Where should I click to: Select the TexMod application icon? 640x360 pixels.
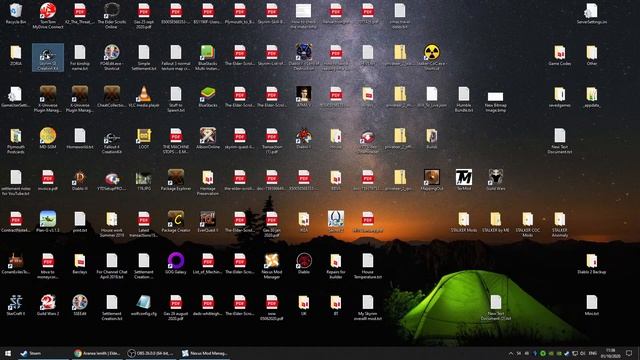(x=464, y=180)
